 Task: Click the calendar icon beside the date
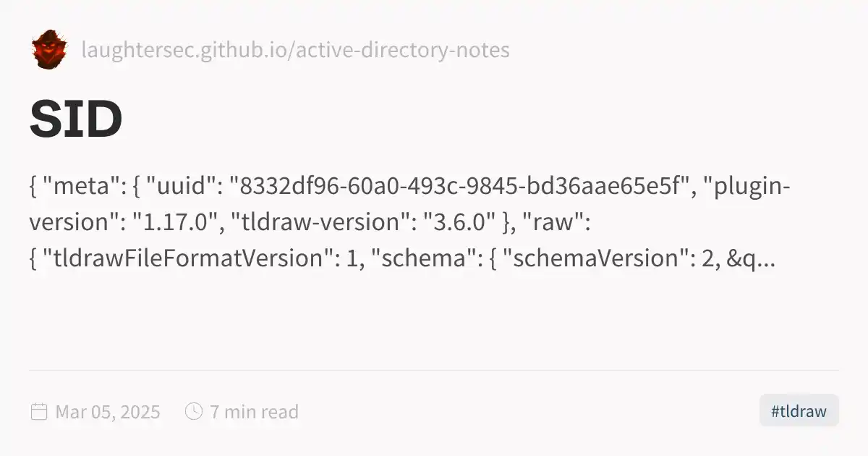pos(39,412)
